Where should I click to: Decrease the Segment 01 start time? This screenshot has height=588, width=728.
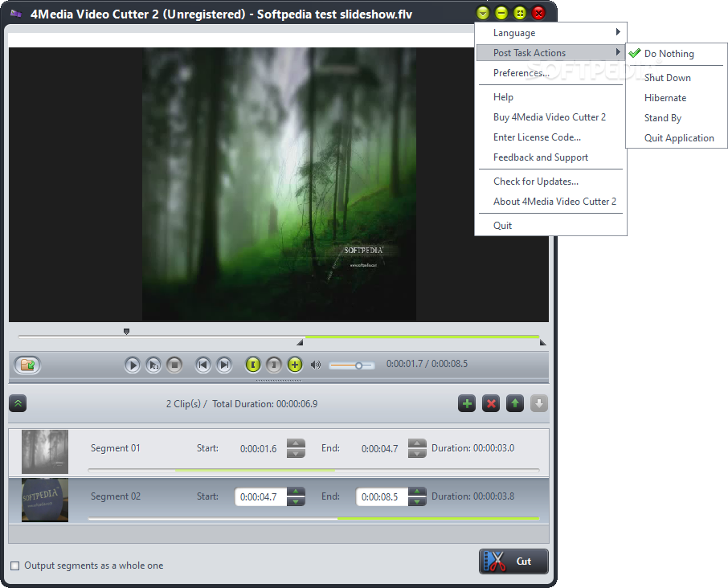pyautogui.click(x=296, y=453)
